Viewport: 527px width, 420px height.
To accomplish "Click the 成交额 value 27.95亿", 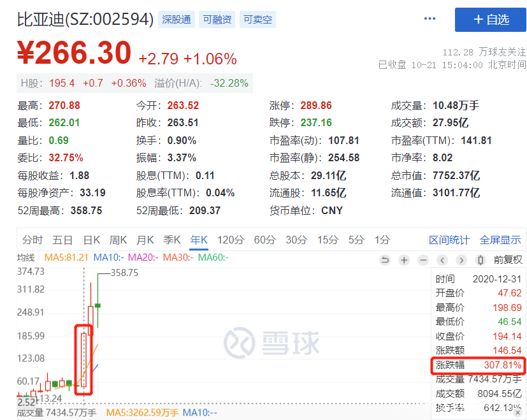I will (451, 123).
